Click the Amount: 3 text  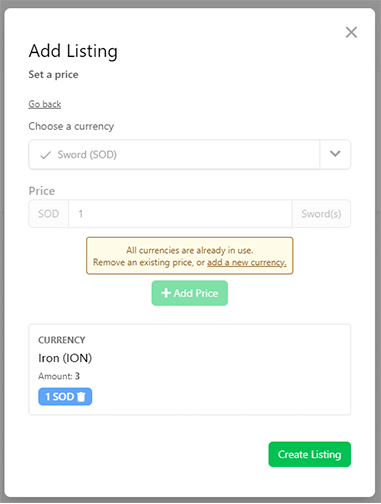click(59, 376)
